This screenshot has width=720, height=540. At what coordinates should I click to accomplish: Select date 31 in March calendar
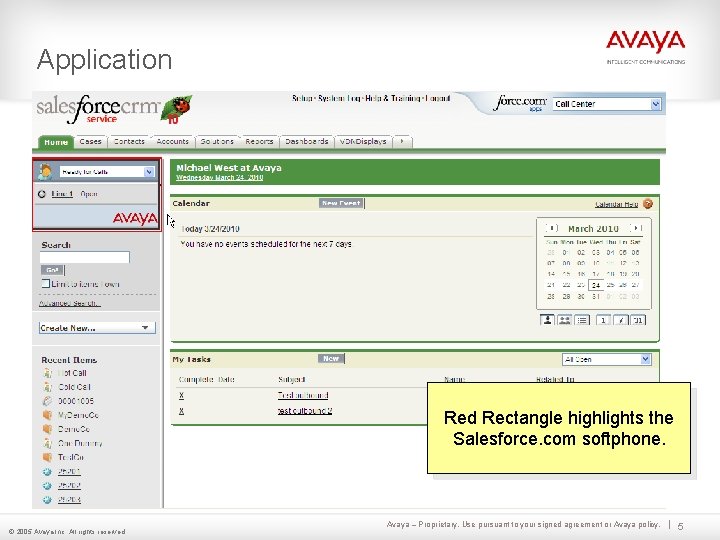tap(596, 297)
